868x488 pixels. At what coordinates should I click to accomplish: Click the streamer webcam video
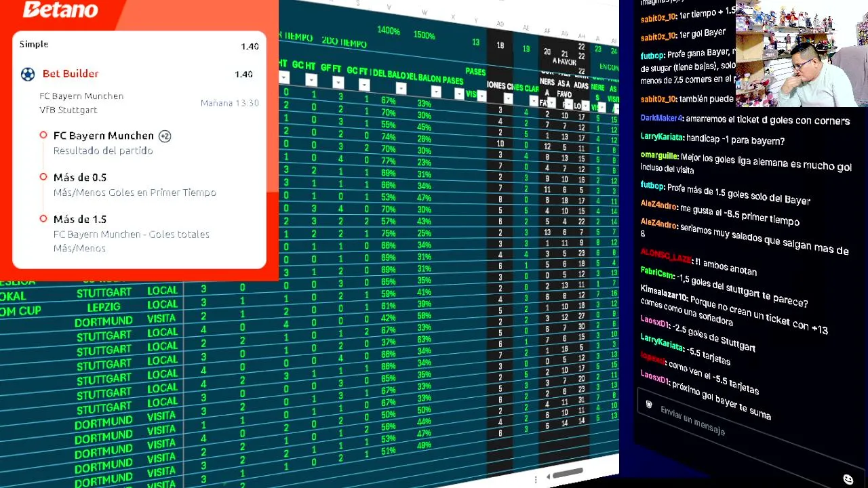802,54
